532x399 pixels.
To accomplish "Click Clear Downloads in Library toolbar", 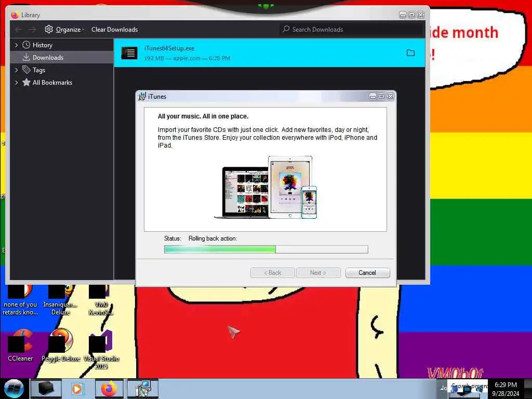I will [115, 30].
